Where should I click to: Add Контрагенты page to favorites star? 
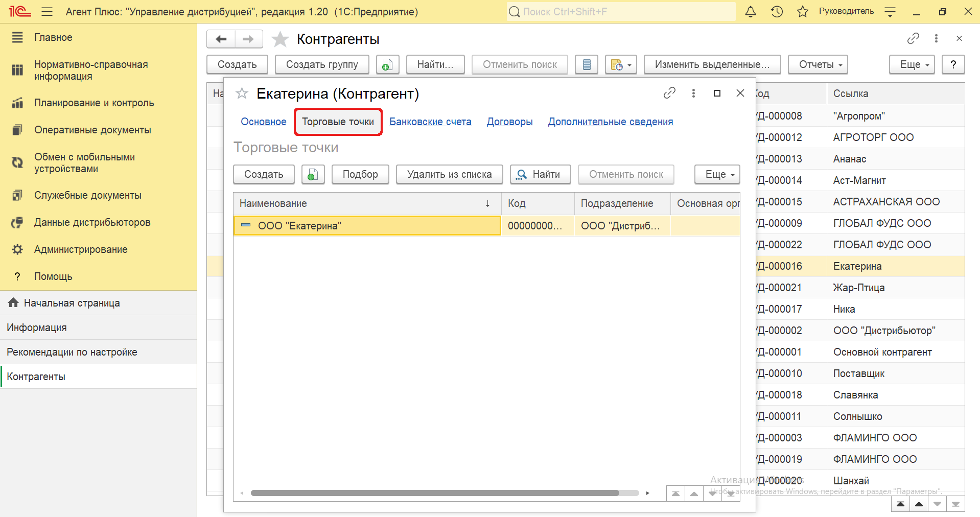(280, 39)
